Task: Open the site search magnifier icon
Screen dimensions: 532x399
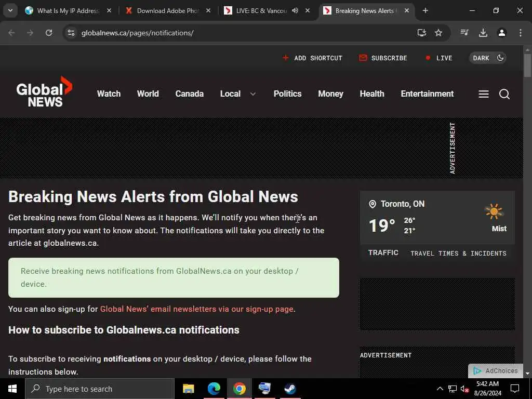Action: click(504, 94)
